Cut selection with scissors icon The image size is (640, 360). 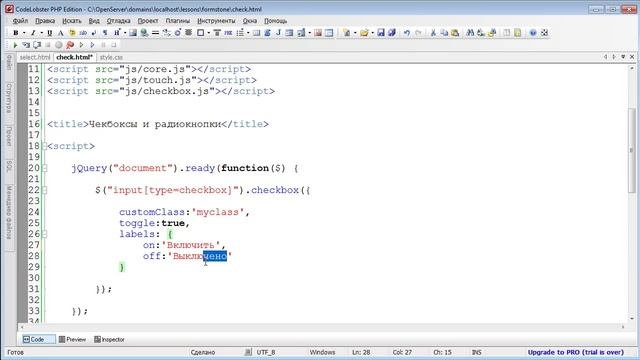433,33
